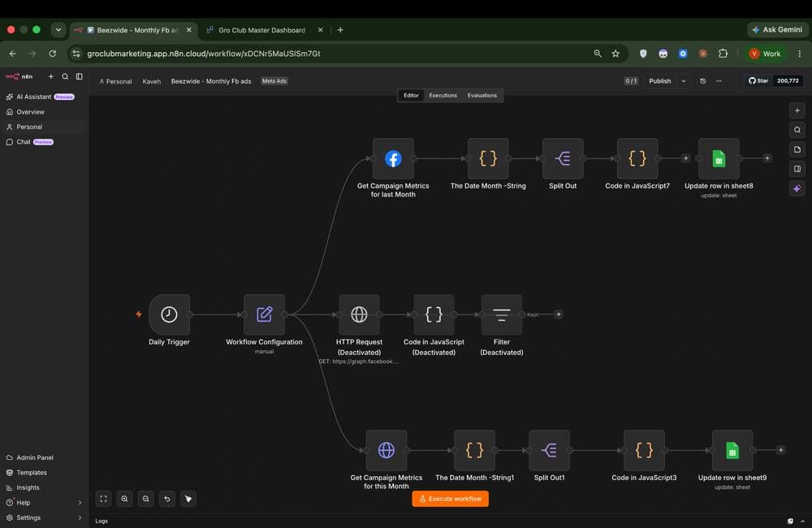Click the Execute workflow button
Image resolution: width=812 pixels, height=528 pixels.
click(450, 499)
